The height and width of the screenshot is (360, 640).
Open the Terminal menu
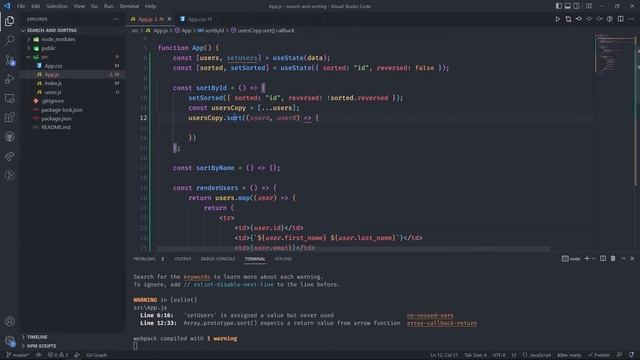(x=129, y=6)
